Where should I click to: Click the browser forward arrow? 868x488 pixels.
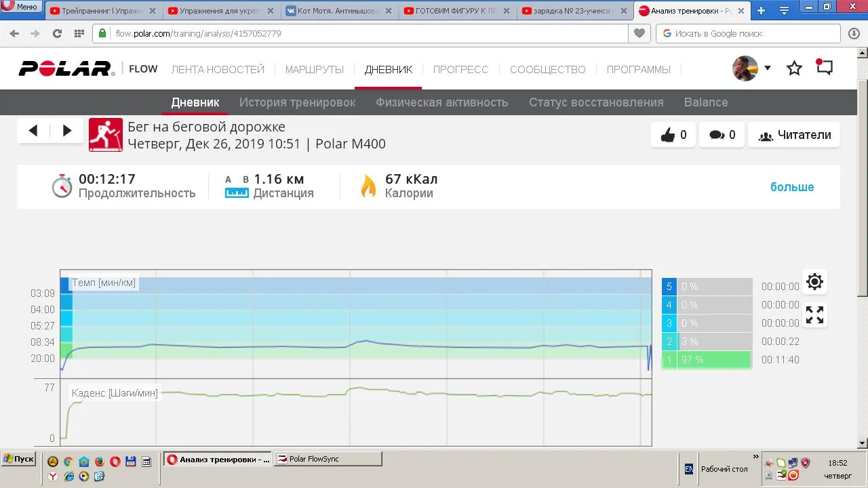35,33
